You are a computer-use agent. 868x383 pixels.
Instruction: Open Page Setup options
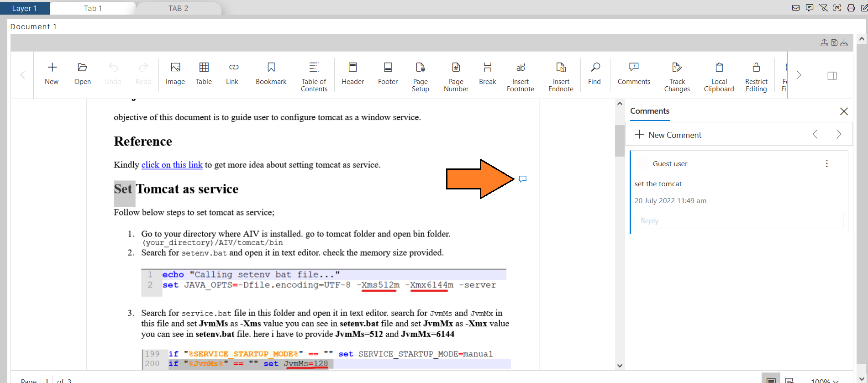tap(421, 77)
